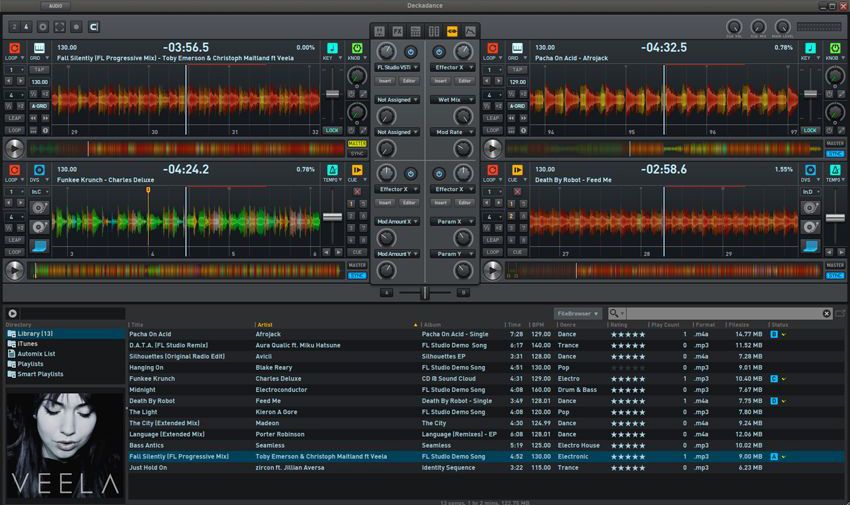The height and width of the screenshot is (505, 850).
Task: Toggle A-GRID on Fall Silently deck
Action: pos(39,106)
